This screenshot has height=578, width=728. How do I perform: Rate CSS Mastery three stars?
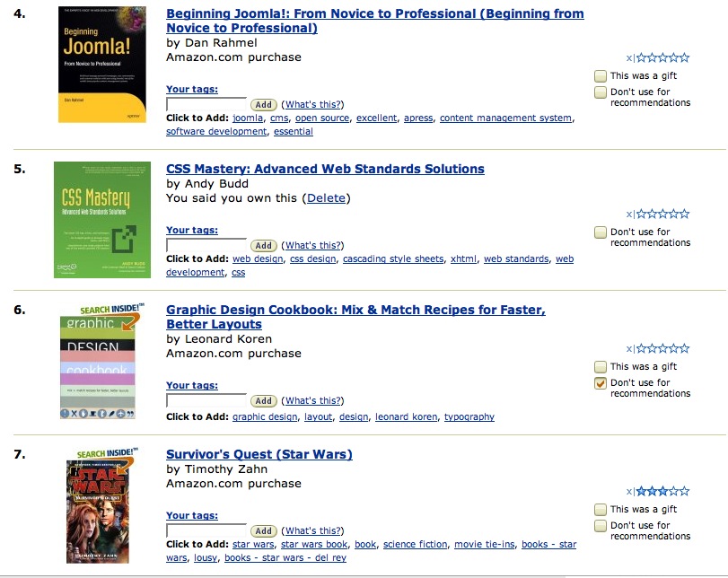(x=663, y=214)
